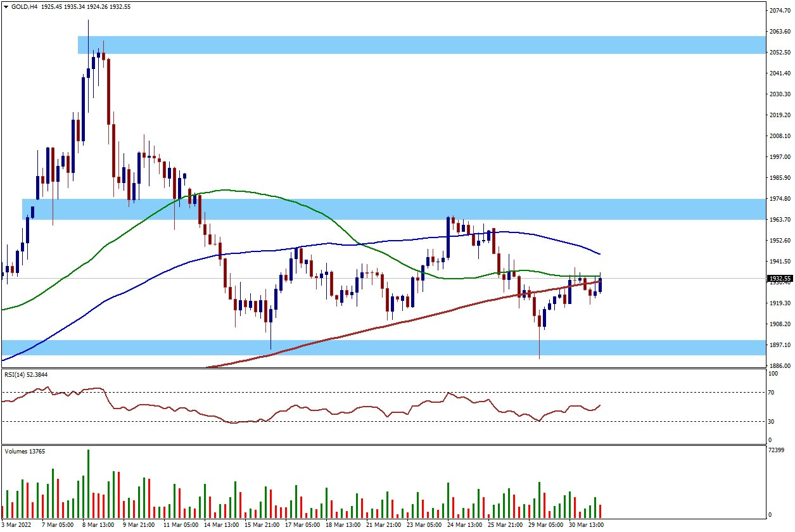Viewport: 795px width, 532px height.
Task: Select the Volumes 13765 label
Action: (25, 452)
